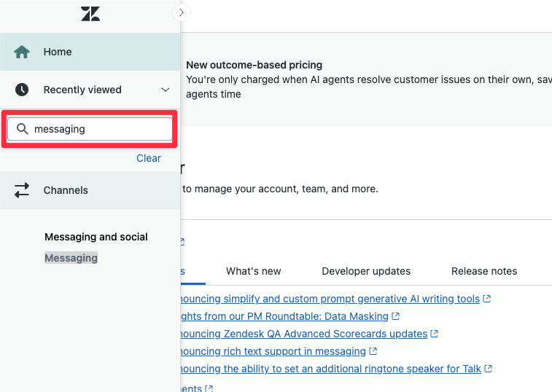Open the highlighted Messaging result

click(71, 258)
